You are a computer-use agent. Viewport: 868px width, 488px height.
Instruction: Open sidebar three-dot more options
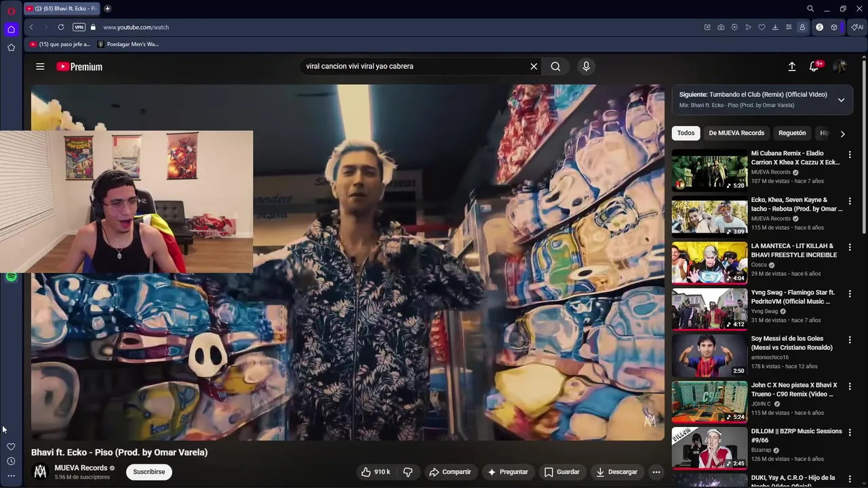point(11,476)
